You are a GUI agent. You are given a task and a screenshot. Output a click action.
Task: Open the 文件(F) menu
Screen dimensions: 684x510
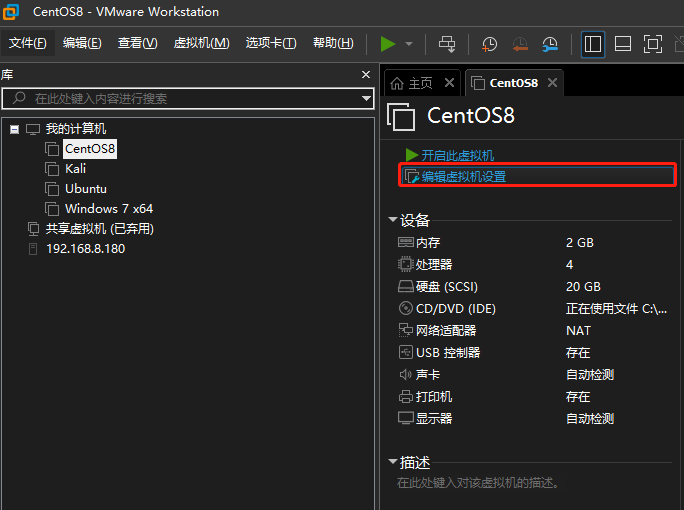(x=27, y=43)
